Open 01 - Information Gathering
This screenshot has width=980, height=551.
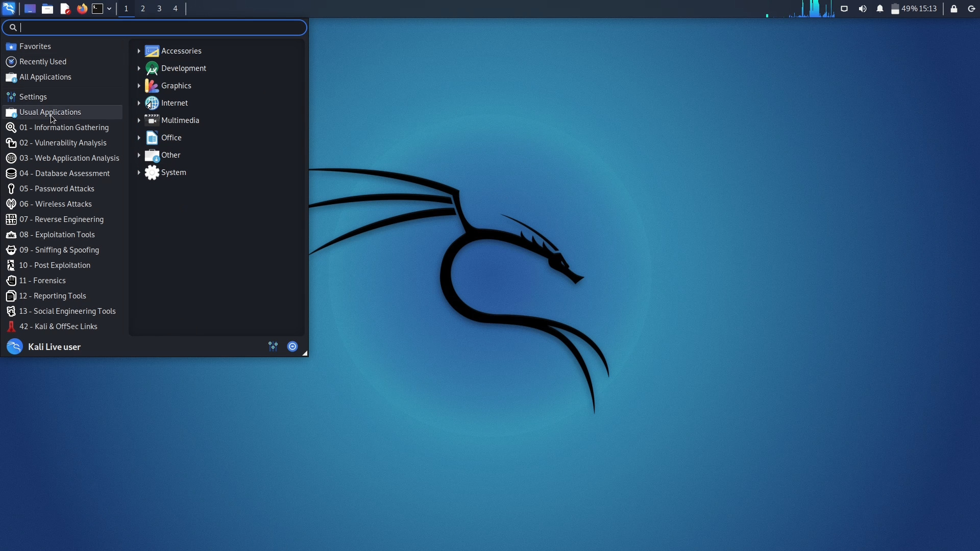[x=63, y=128]
